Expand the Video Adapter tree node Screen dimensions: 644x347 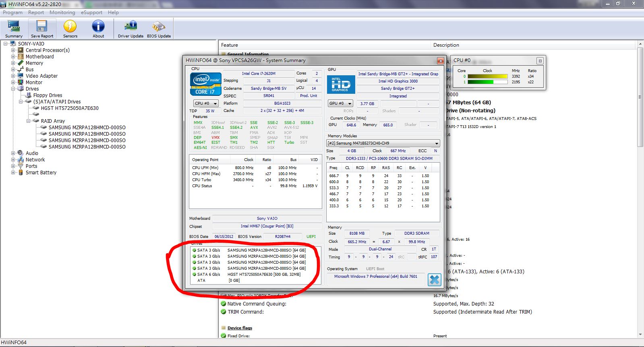[13, 76]
